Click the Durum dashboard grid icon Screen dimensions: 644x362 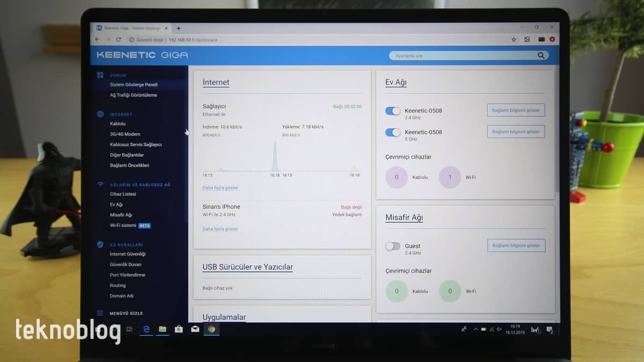tap(100, 75)
